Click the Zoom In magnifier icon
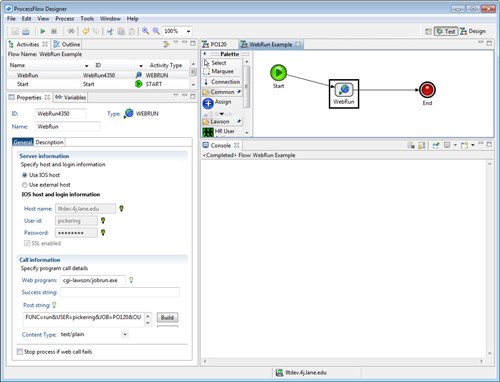500x382 pixels. coord(146,31)
